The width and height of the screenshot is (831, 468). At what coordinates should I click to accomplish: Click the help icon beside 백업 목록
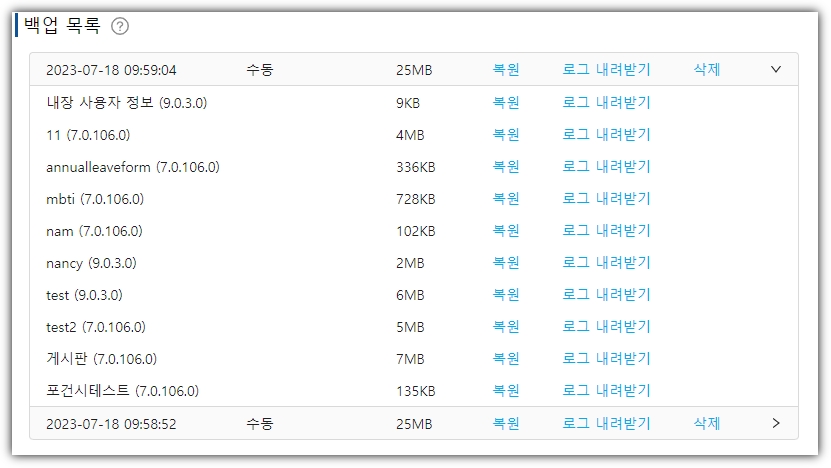point(120,27)
